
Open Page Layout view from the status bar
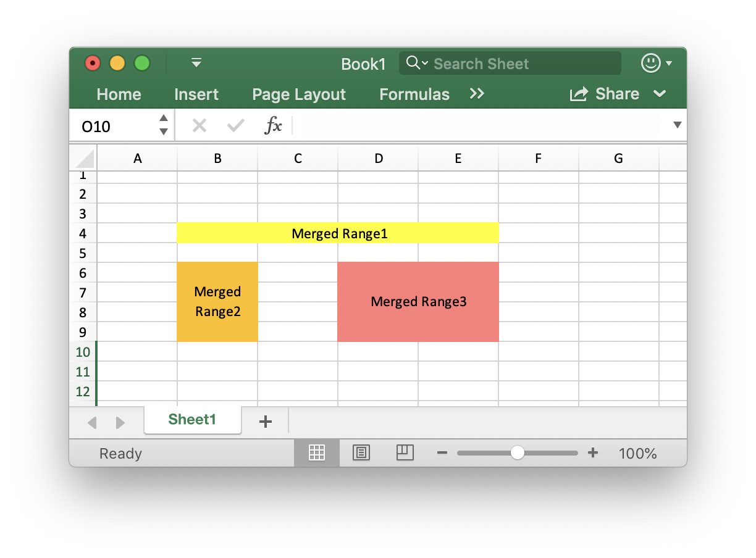pyautogui.click(x=361, y=452)
